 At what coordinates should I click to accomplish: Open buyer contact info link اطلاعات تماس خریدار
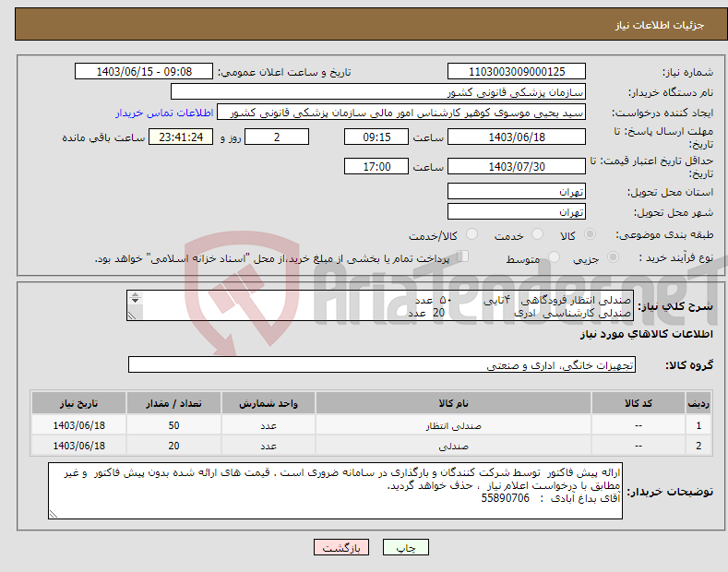(164, 113)
